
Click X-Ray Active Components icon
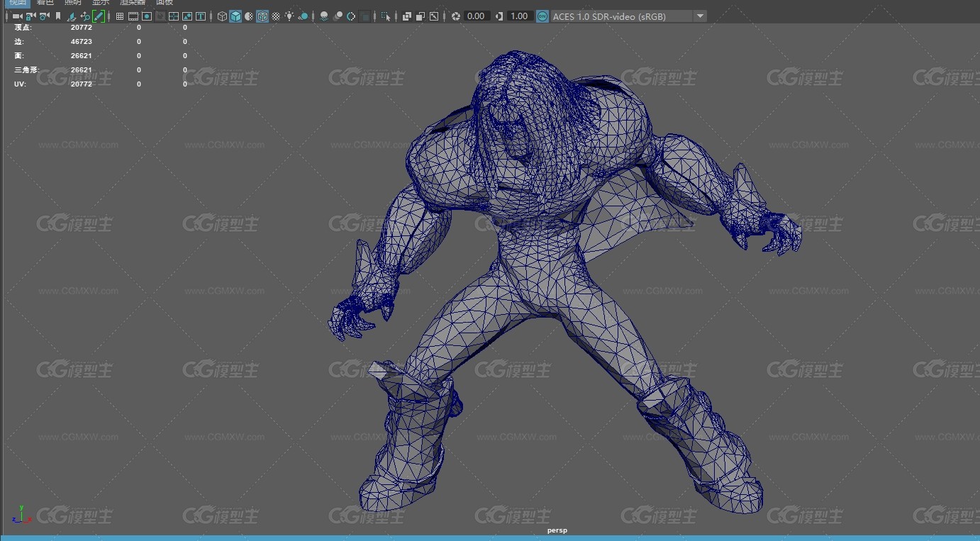(421, 16)
